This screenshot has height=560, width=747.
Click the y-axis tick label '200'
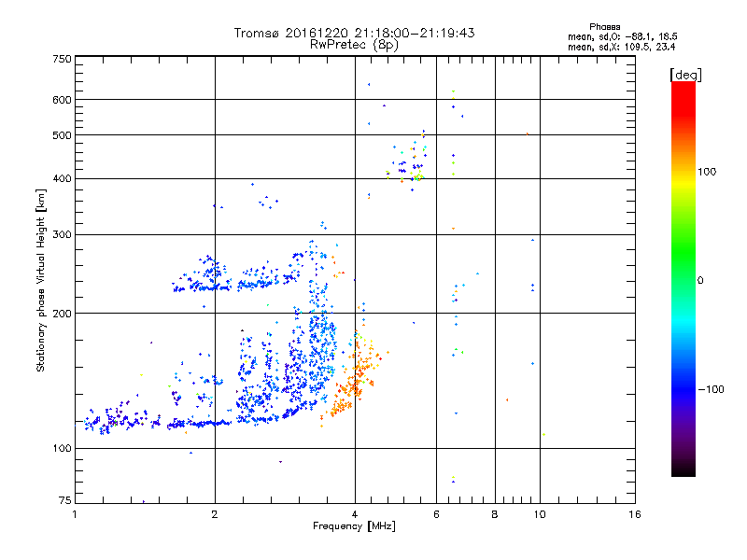(62, 314)
